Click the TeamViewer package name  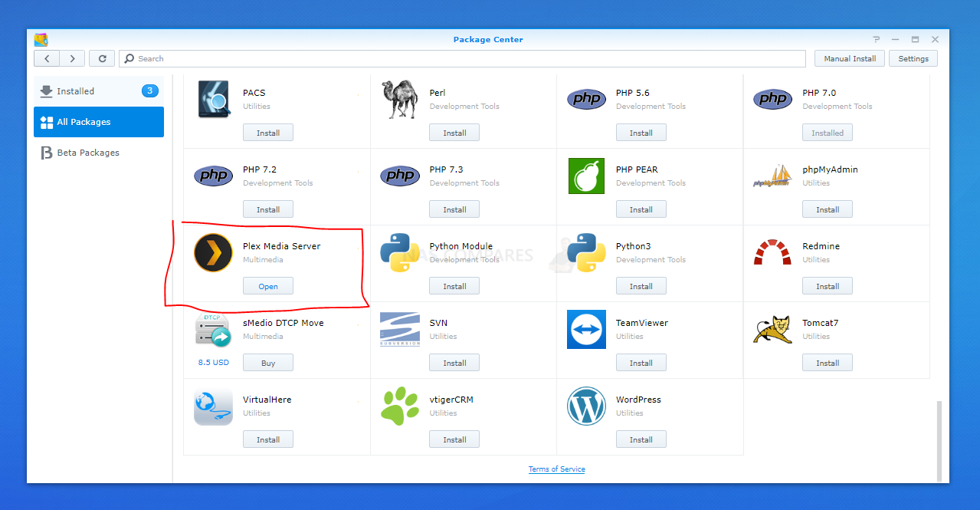(x=642, y=323)
